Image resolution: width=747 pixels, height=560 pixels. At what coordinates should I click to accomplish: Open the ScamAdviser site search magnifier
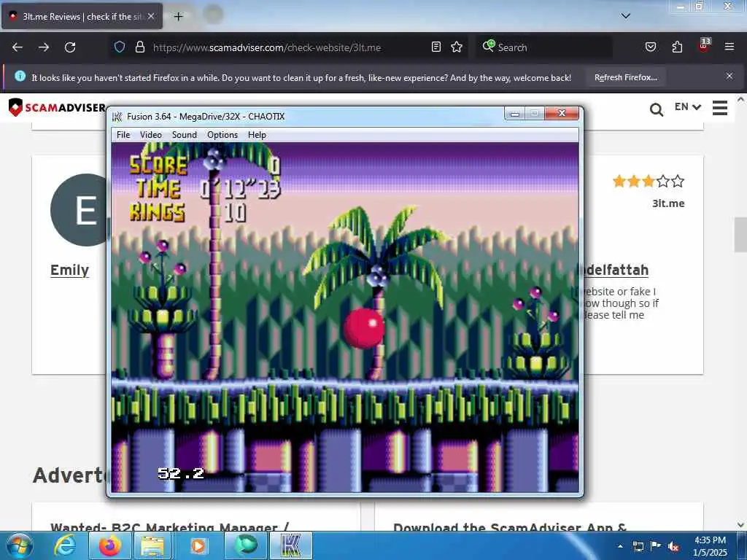point(657,109)
